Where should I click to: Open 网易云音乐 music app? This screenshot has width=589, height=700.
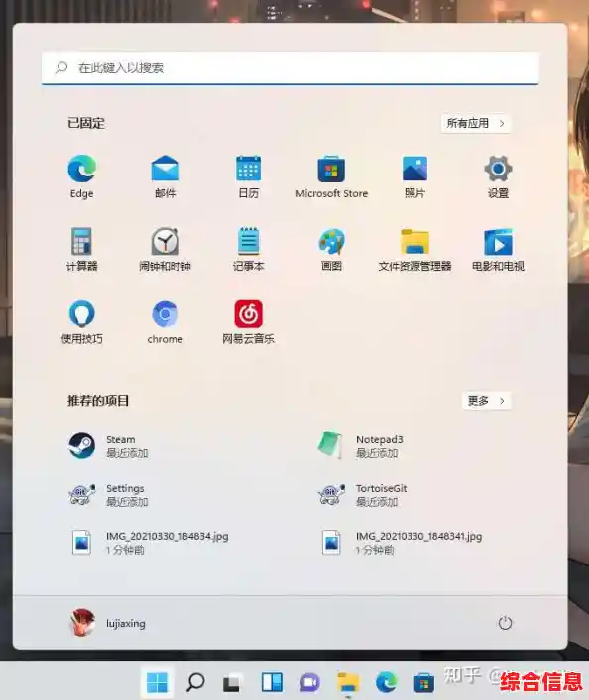pos(248,322)
